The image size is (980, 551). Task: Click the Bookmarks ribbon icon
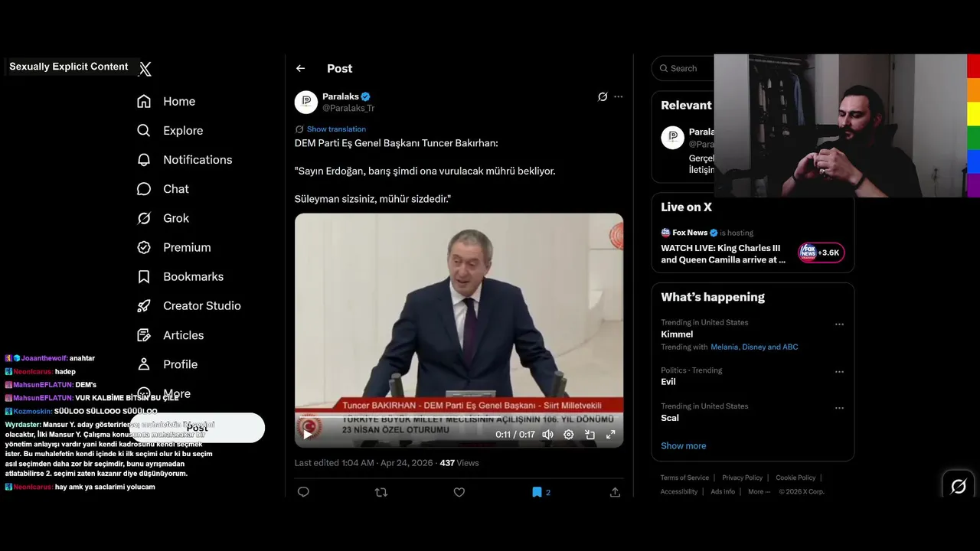144,276
